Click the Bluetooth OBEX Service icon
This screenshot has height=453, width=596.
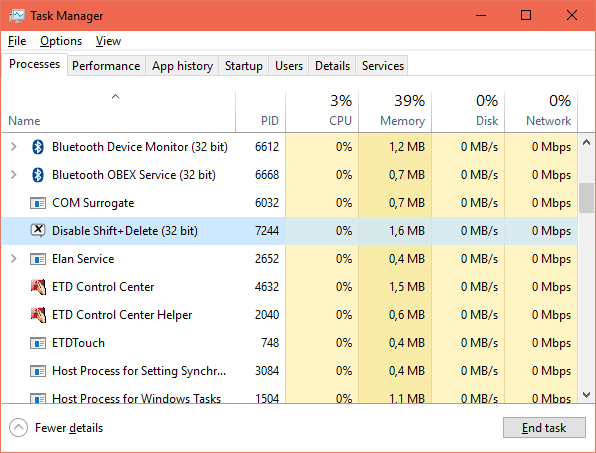(38, 175)
